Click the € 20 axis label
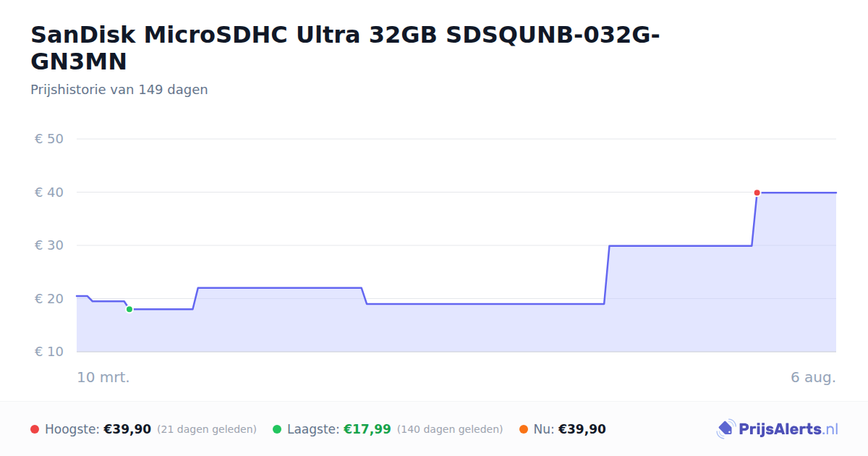The height and width of the screenshot is (456, 868). pos(49,299)
